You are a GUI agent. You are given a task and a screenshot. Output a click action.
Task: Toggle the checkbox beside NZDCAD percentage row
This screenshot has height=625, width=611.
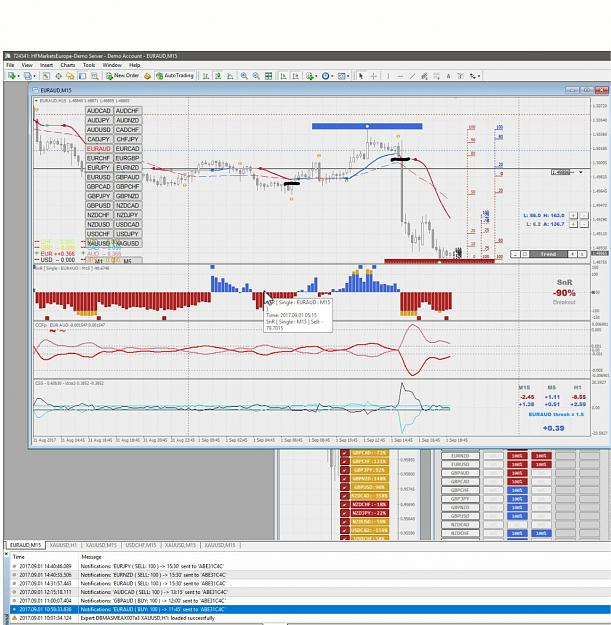click(x=345, y=496)
